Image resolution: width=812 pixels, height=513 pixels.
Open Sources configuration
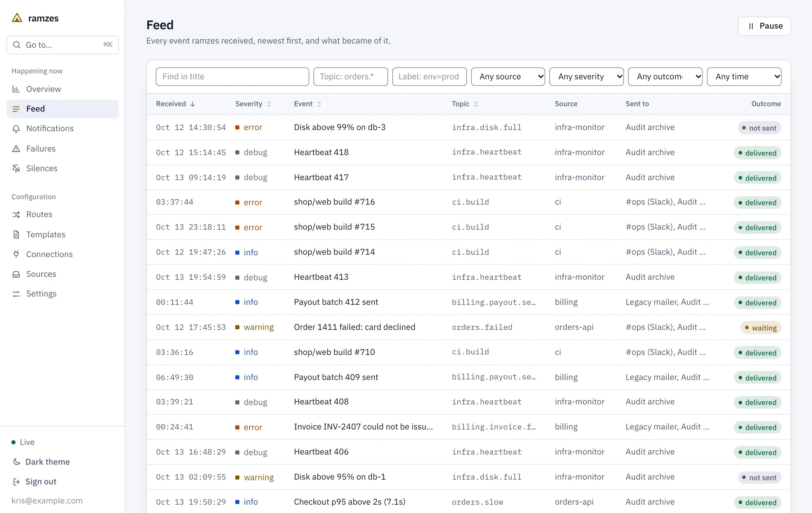[x=63, y=274]
